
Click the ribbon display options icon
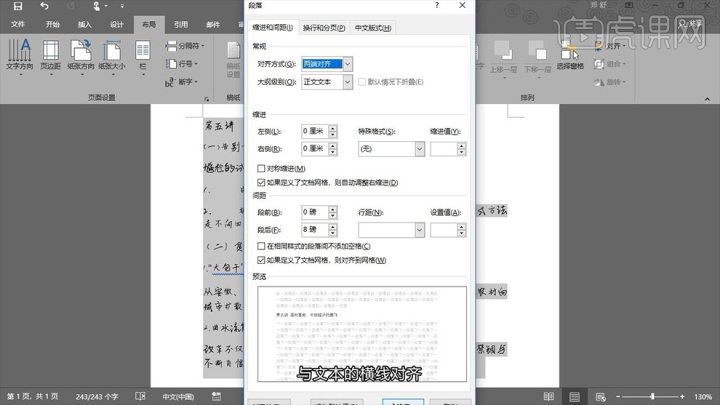pyautogui.click(x=629, y=5)
